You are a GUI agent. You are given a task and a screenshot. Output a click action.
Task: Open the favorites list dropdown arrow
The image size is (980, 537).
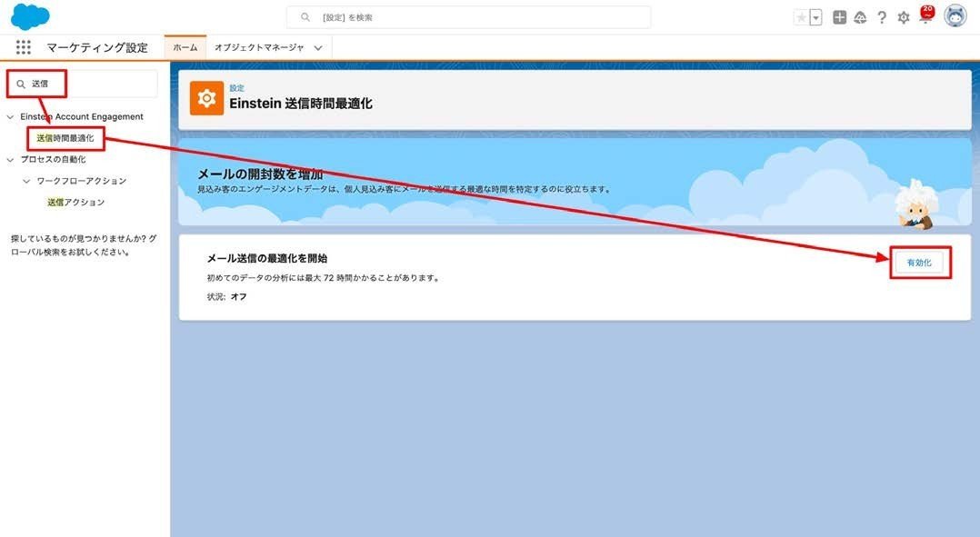coord(815,17)
